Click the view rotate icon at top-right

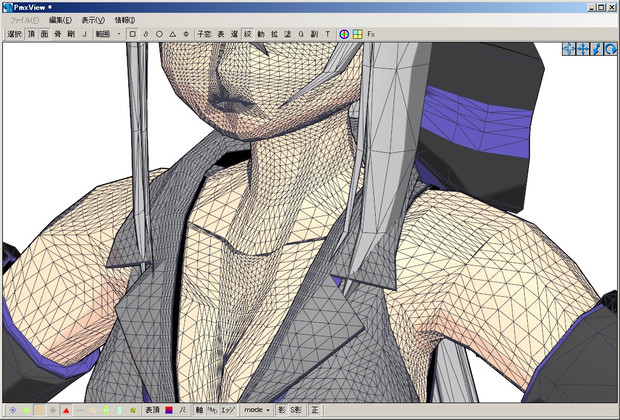click(x=610, y=49)
